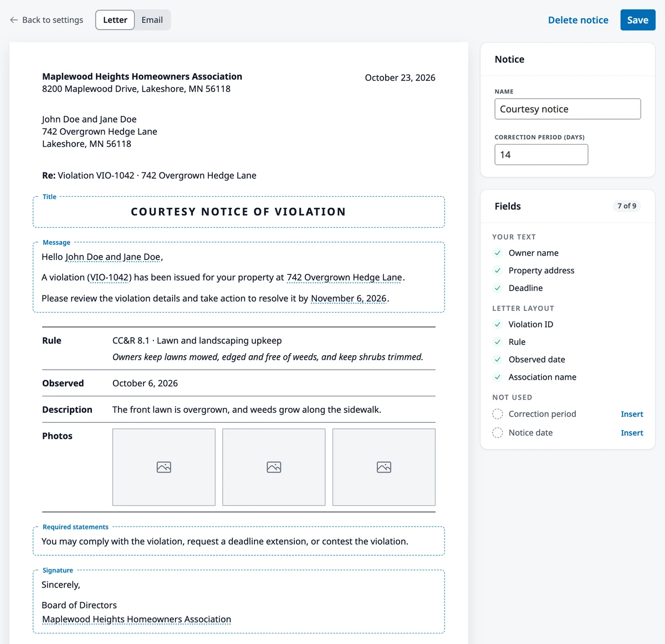The height and width of the screenshot is (644, 665).
Task: Click the last photo placeholder icon
Action: (x=384, y=467)
